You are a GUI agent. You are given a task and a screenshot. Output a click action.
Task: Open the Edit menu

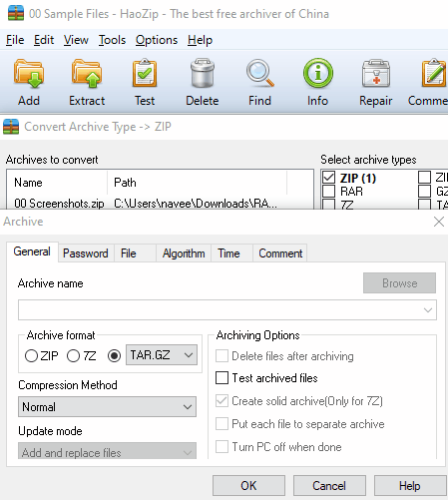[44, 40]
